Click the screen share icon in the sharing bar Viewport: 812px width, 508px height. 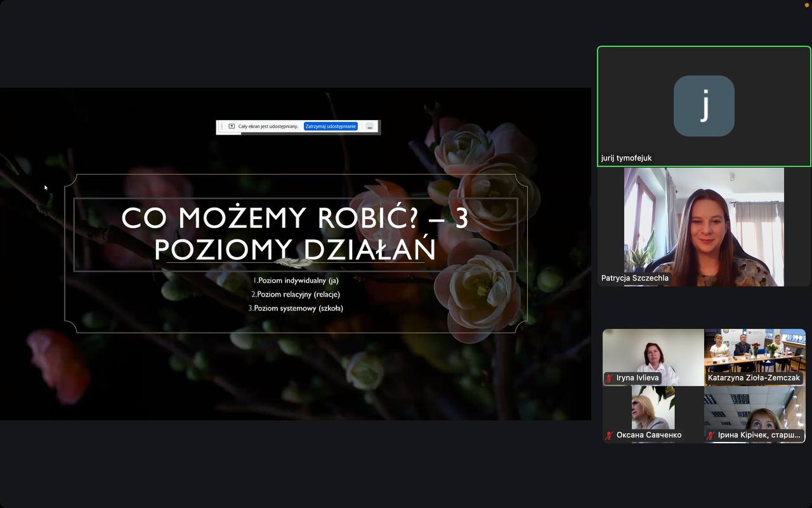click(232, 126)
